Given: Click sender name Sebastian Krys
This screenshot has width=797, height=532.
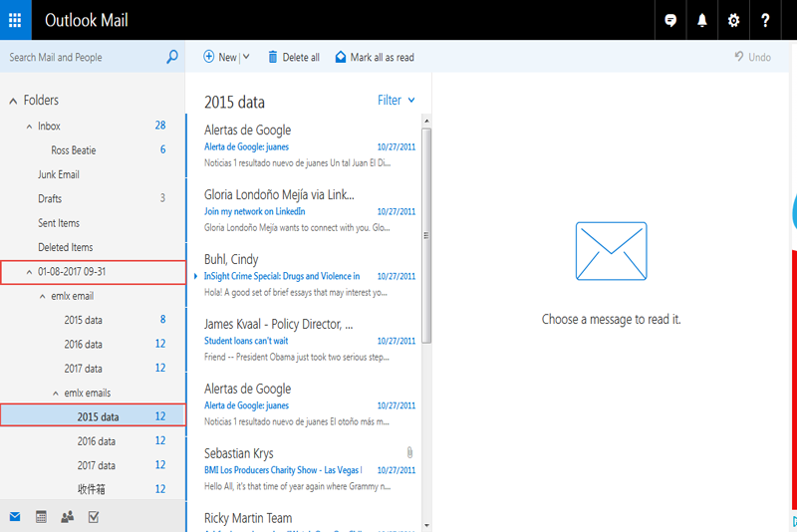Looking at the screenshot, I should pyautogui.click(x=238, y=453).
